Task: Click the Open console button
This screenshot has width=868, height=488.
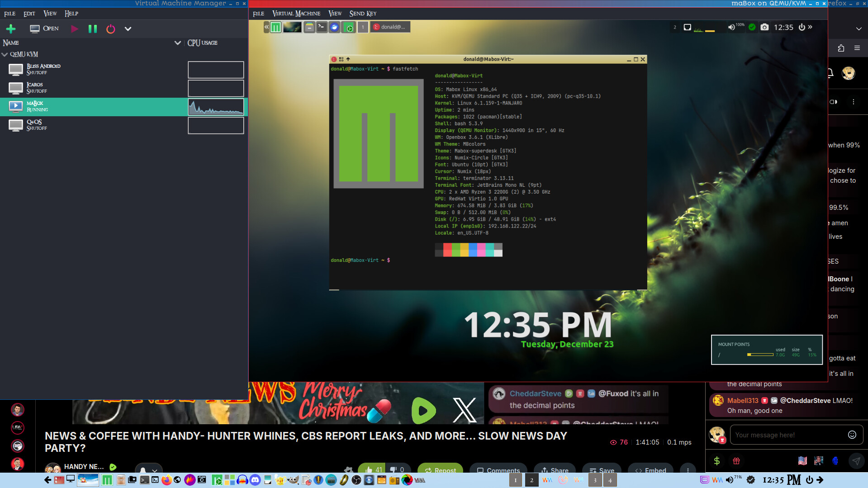Action: pos(44,28)
